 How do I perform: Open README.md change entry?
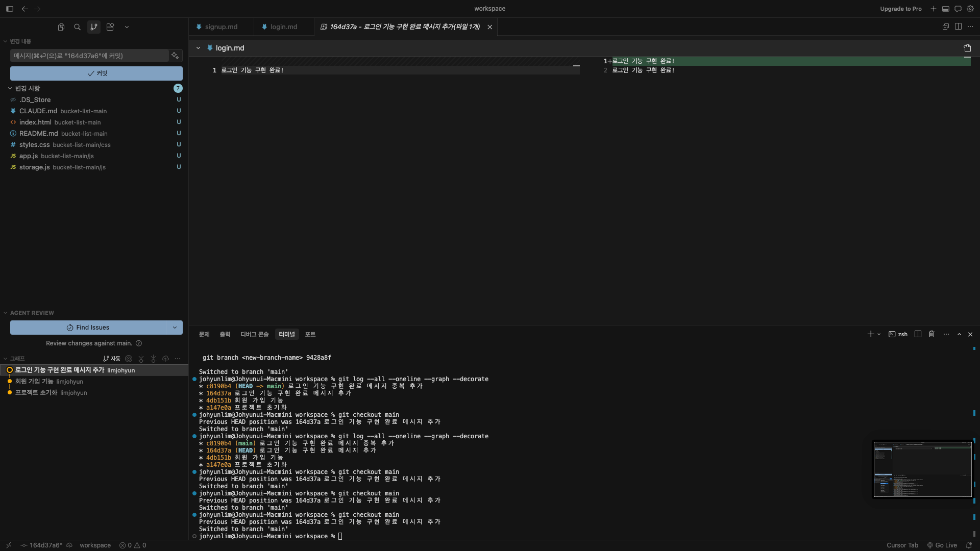tap(94, 134)
